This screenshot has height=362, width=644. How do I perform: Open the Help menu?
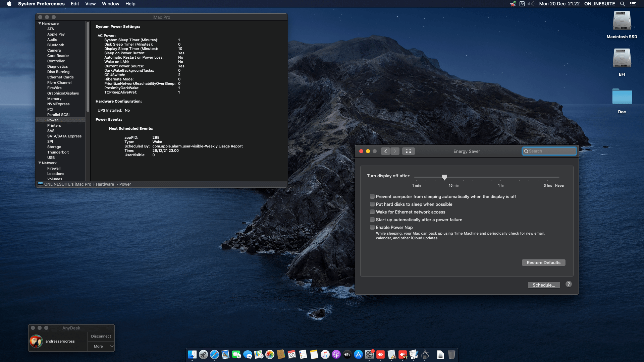pyautogui.click(x=130, y=4)
